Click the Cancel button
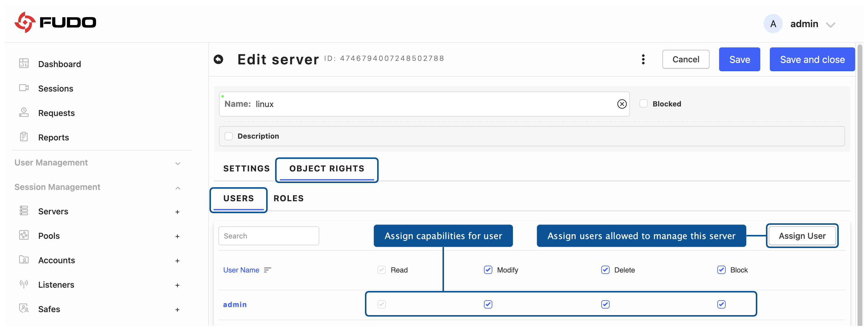This screenshot has width=868, height=333. (x=685, y=59)
